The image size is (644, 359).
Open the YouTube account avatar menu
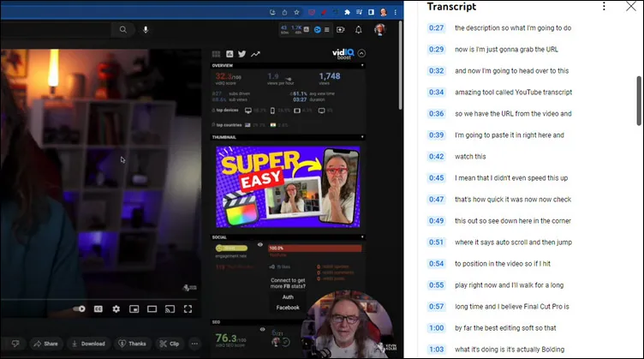point(380,30)
